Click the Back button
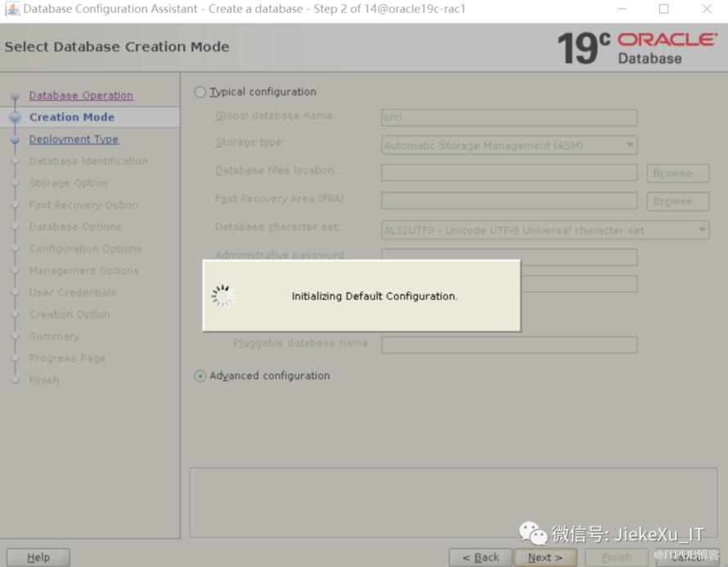Viewport: 728px width, 567px height. point(480,557)
